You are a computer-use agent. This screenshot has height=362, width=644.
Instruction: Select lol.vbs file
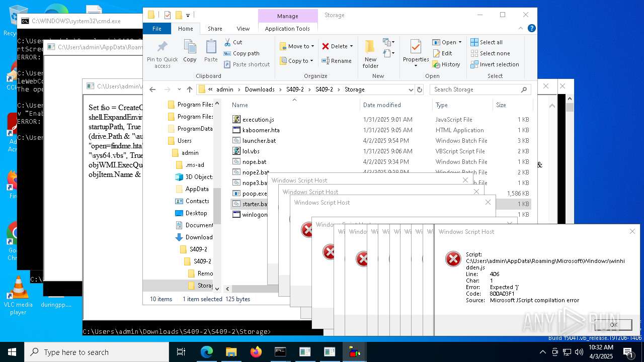pos(251,151)
